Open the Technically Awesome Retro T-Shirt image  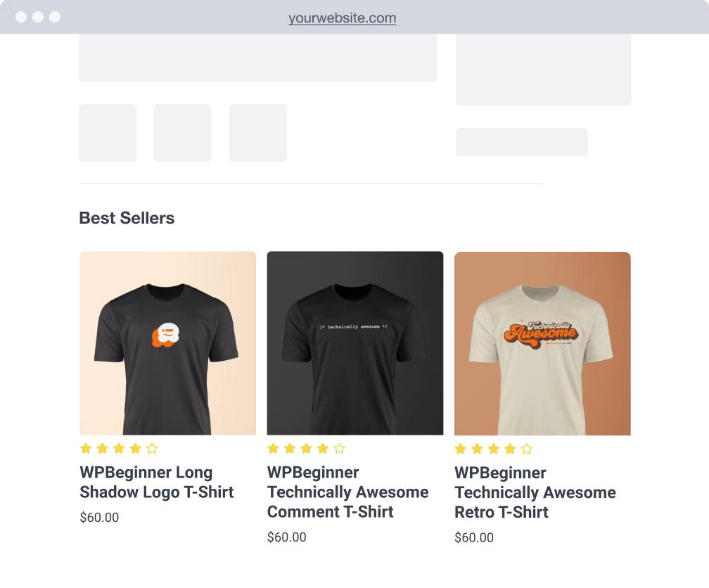[x=542, y=343]
